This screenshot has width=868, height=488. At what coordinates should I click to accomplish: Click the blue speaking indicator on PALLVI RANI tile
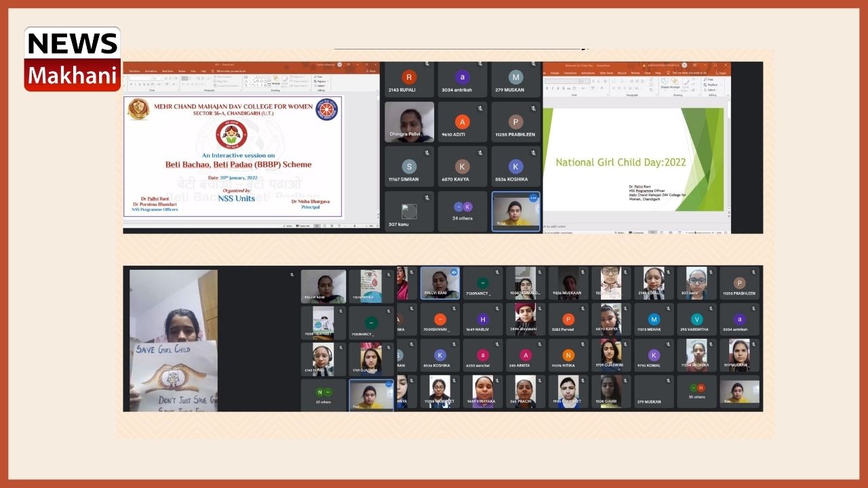[454, 272]
